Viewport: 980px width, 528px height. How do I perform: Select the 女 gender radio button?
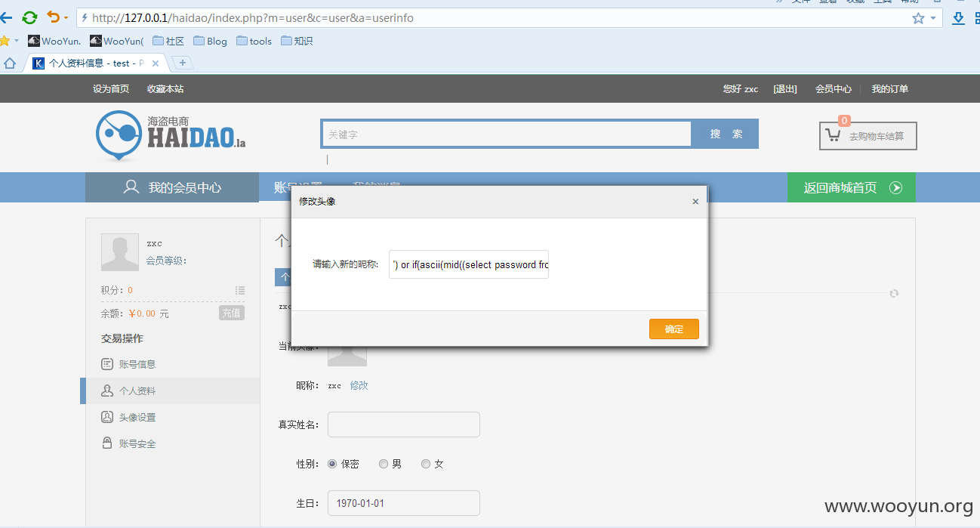click(426, 464)
